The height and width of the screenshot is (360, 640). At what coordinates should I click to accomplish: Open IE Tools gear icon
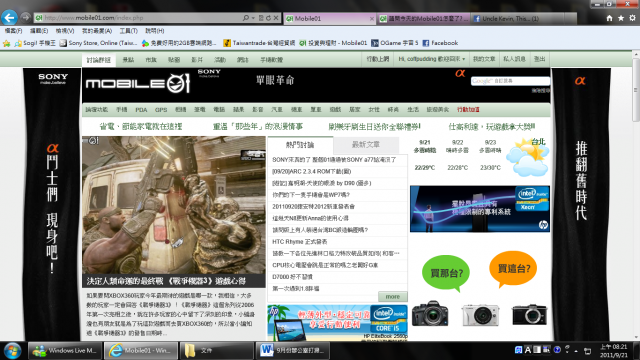pos(632,18)
